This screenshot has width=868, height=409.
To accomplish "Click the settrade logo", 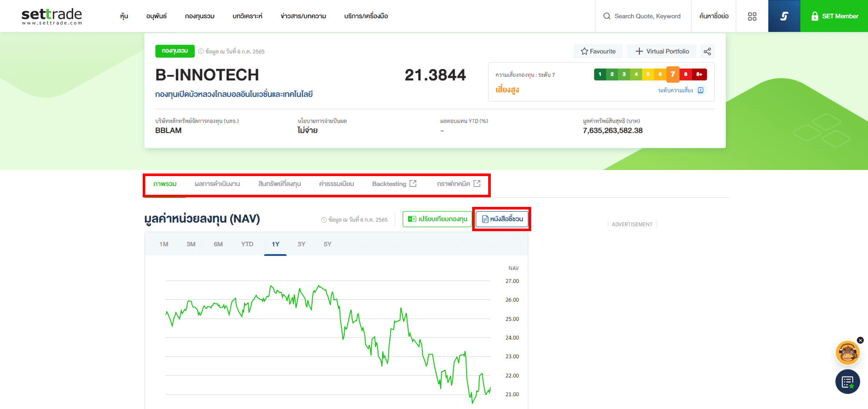I will 52,16.
